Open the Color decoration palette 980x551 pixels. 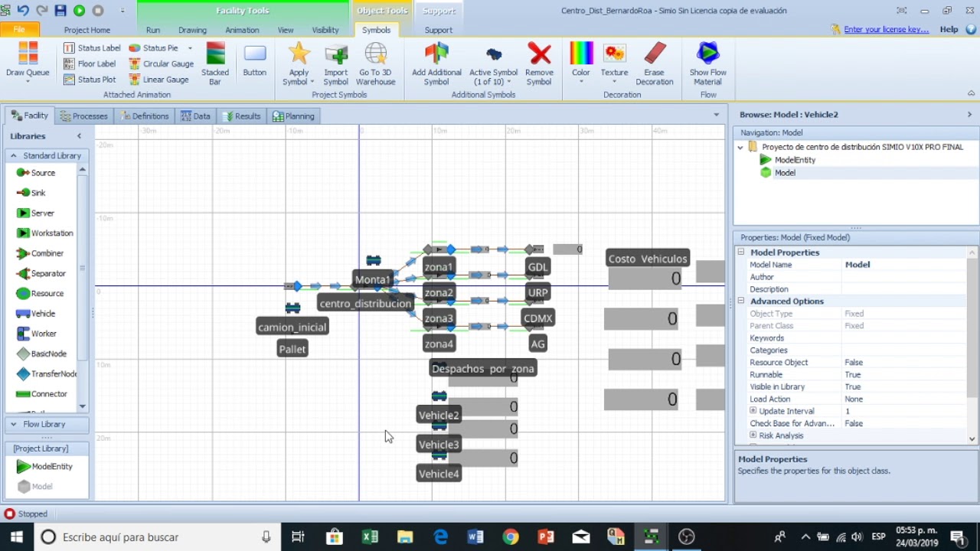(x=581, y=64)
